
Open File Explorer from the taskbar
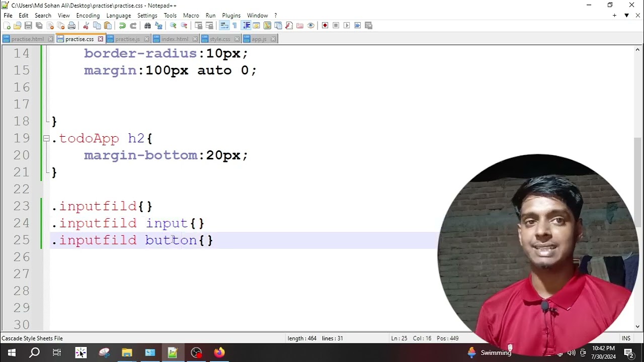point(127,352)
